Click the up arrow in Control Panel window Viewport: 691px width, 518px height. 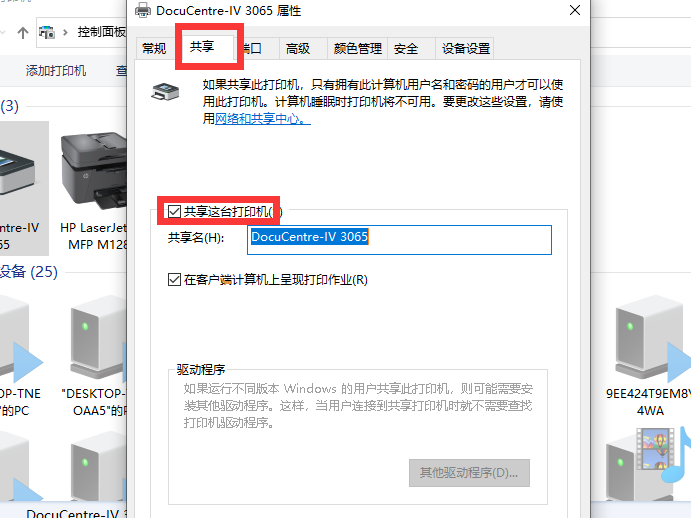point(22,33)
